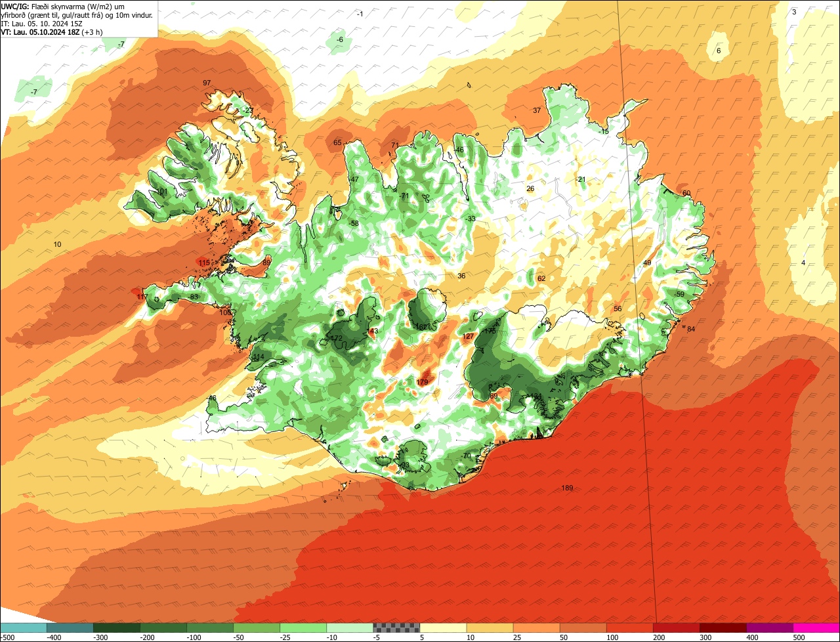Click map value "-15" in the northeast

(604, 131)
